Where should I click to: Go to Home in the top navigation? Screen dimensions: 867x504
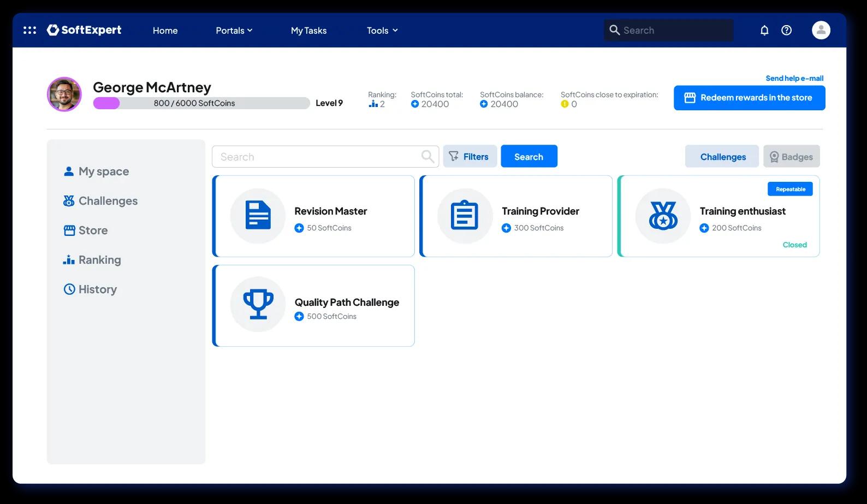point(165,31)
